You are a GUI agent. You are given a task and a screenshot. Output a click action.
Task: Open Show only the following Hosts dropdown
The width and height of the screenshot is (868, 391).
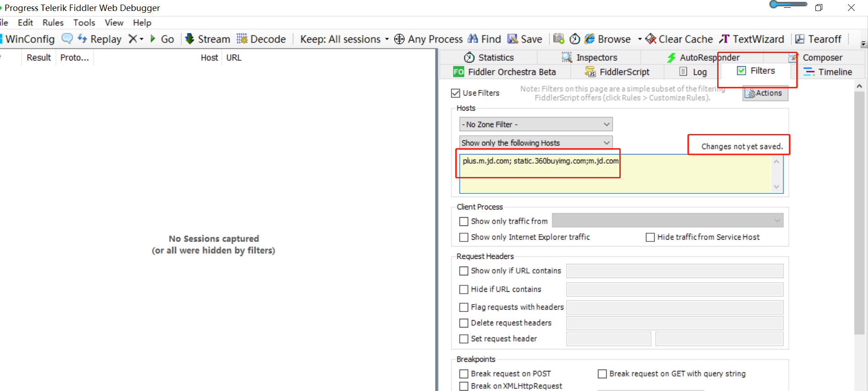tap(536, 143)
